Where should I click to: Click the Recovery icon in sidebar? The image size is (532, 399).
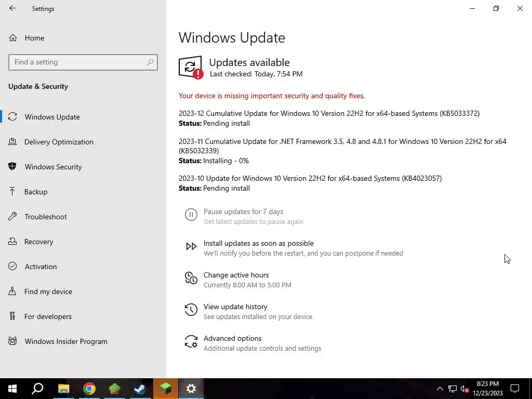[12, 241]
